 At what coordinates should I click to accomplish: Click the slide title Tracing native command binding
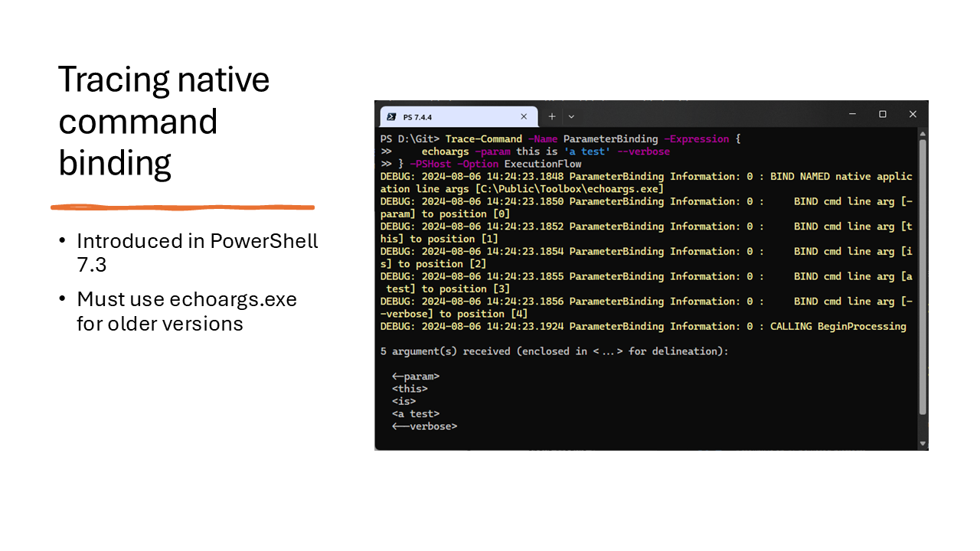163,120
